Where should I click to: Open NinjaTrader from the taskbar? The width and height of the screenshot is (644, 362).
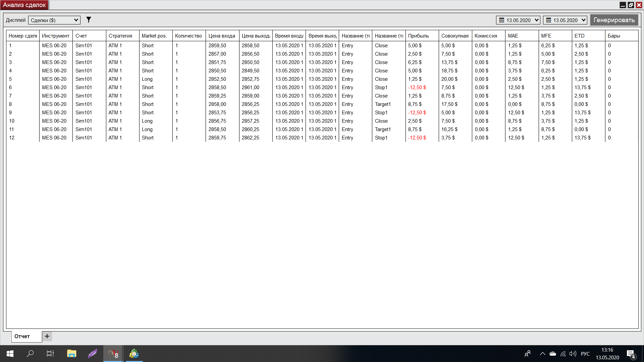113,354
